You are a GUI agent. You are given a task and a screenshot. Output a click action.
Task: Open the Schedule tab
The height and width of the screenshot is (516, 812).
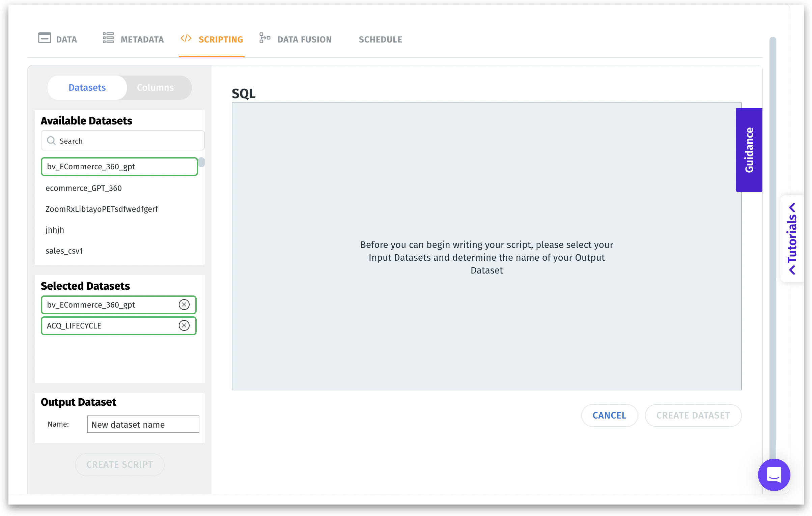tap(380, 40)
